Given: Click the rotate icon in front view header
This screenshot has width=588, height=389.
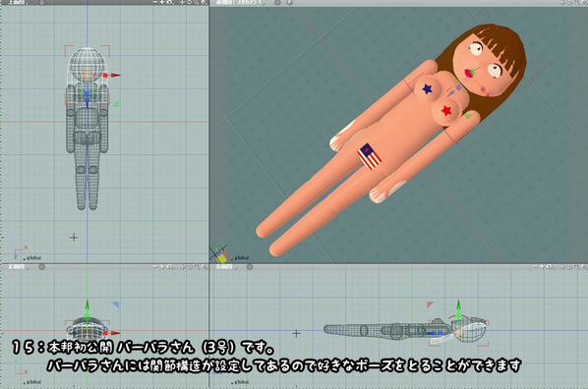Looking at the screenshot, I should point(190,267).
